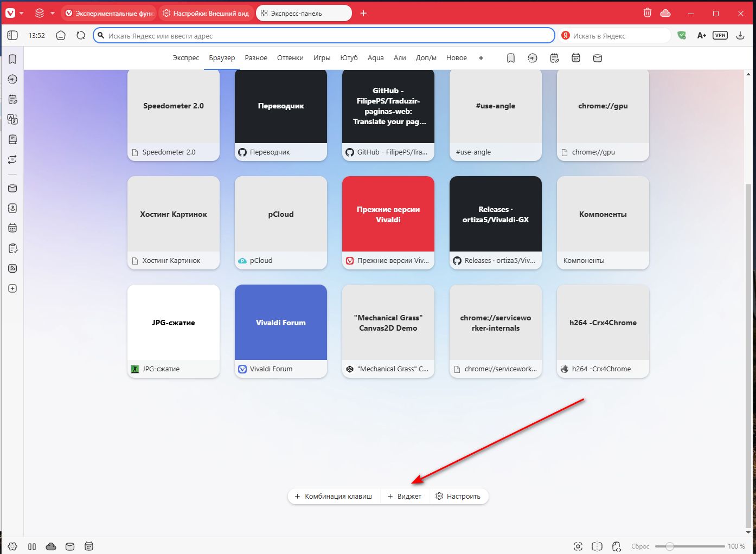
Task: Click the Настроить button
Action: coord(458,496)
